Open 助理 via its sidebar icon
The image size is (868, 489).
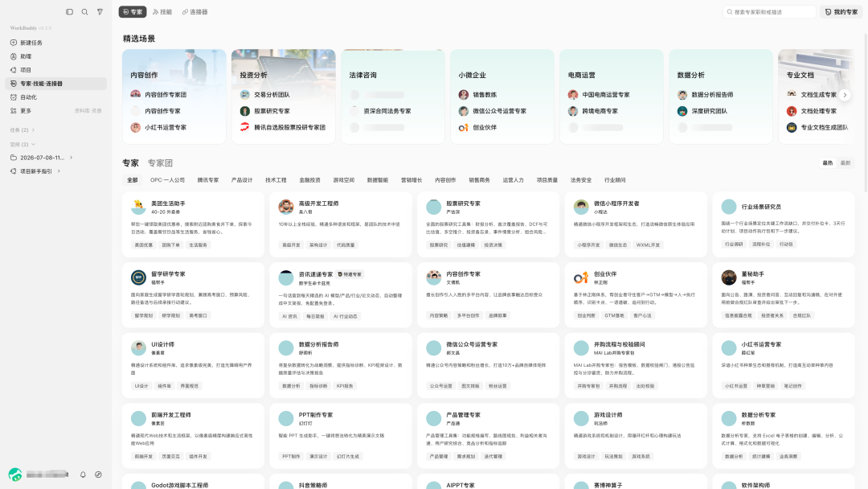[x=14, y=56]
